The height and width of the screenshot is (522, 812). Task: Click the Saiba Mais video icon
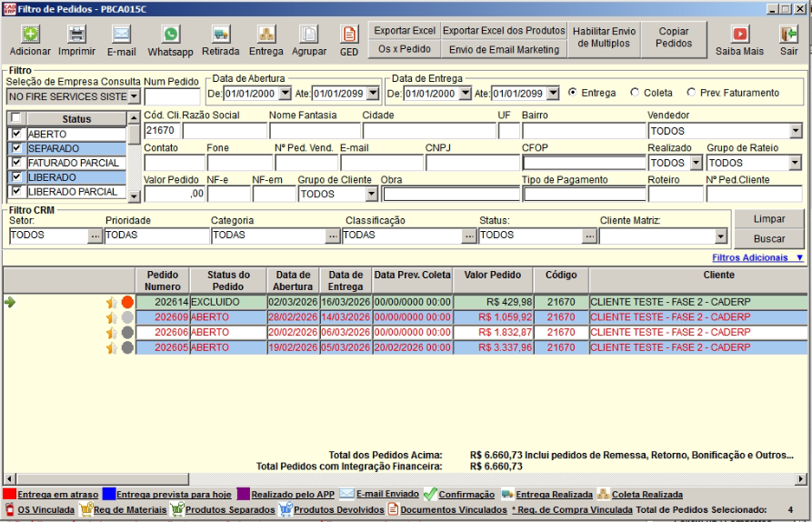pyautogui.click(x=740, y=35)
